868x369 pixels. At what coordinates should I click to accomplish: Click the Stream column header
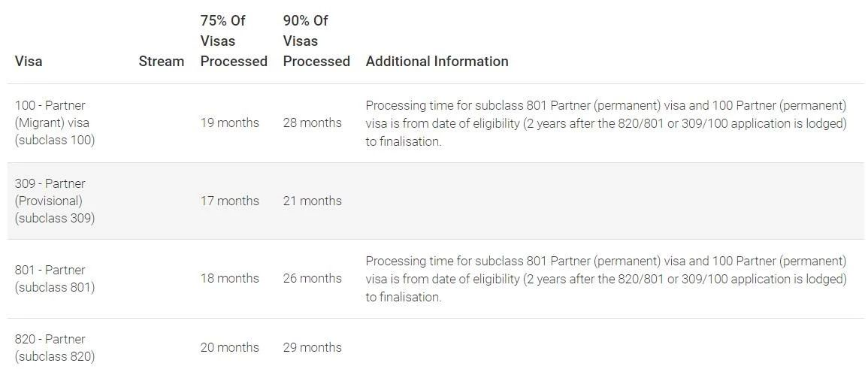pyautogui.click(x=161, y=62)
